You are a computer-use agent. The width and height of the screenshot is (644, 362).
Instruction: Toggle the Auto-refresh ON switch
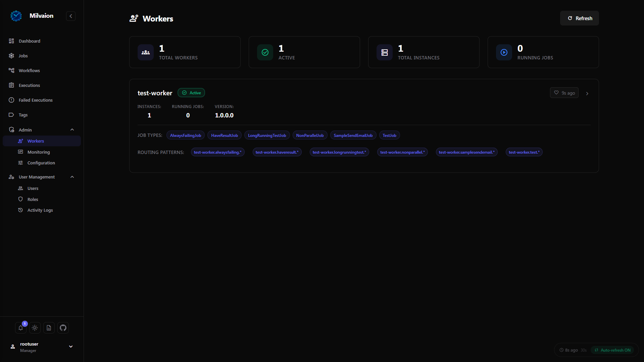point(612,350)
